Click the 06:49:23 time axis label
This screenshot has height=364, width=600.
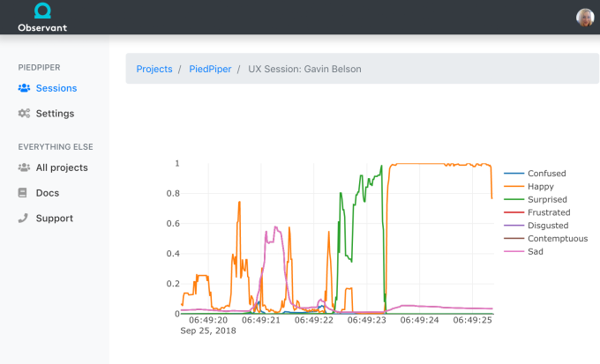coord(366,320)
